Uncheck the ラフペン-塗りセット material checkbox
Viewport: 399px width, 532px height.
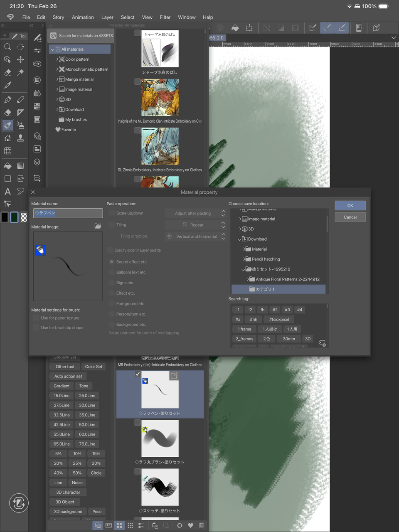tap(138, 374)
